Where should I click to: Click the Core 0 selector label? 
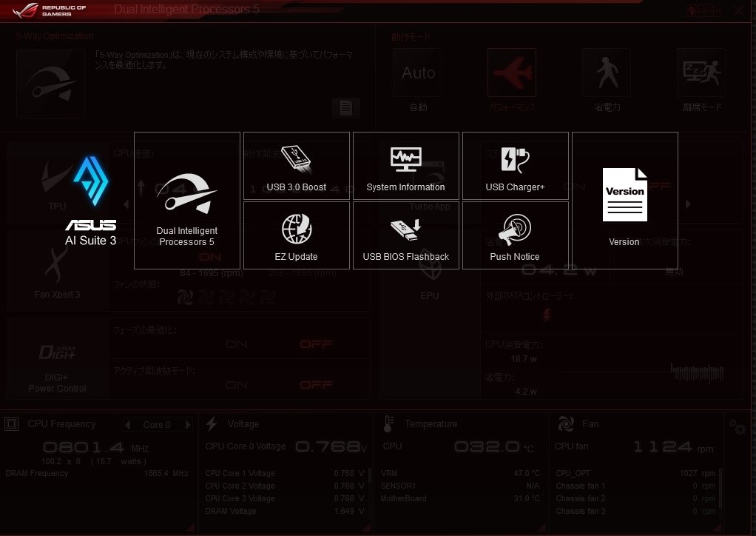coord(157,424)
